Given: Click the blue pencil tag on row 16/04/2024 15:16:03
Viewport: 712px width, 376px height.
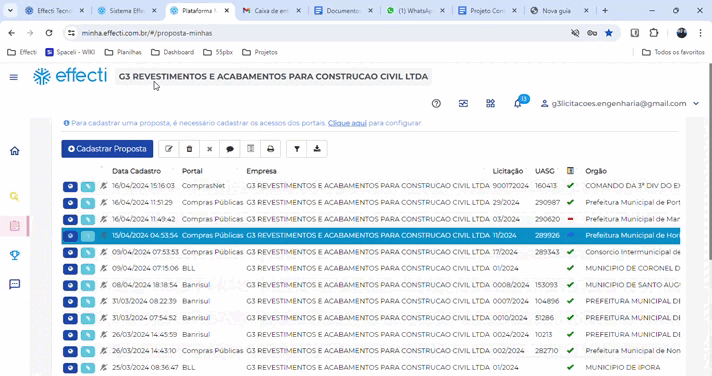Looking at the screenshot, I should [88, 186].
